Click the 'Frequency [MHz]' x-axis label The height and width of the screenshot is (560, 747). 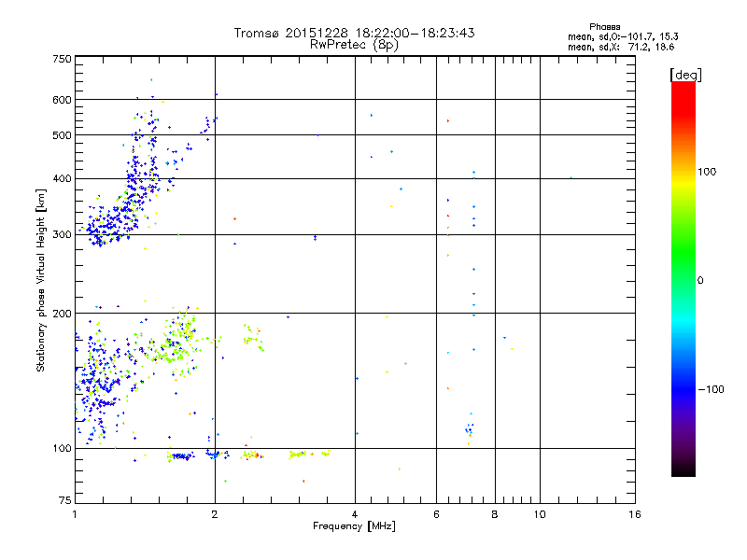pyautogui.click(x=354, y=526)
